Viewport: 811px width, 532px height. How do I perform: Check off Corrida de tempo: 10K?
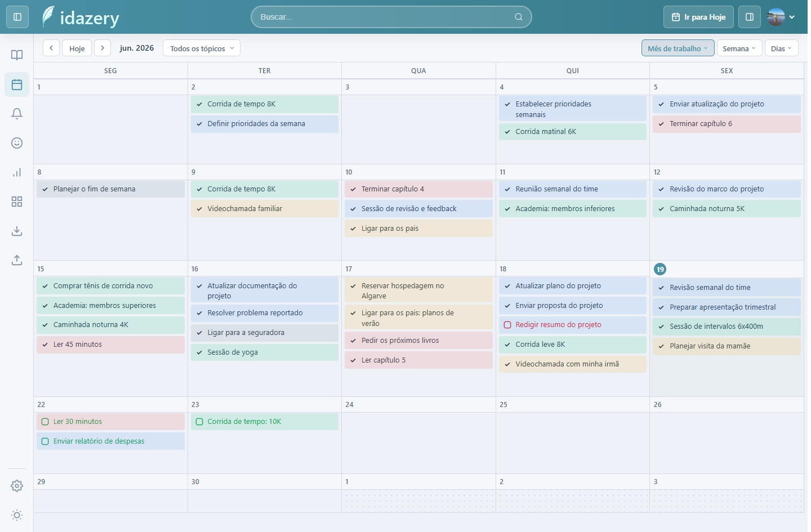pyautogui.click(x=199, y=422)
